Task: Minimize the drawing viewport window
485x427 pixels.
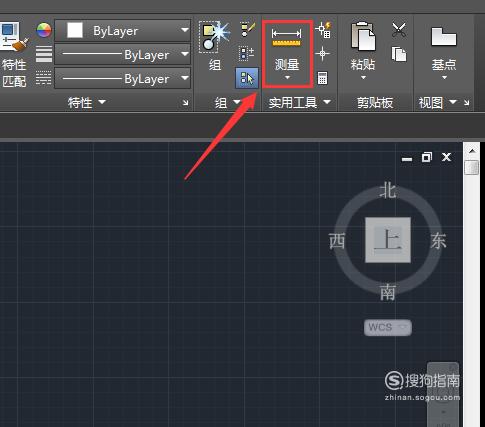Action: pos(407,159)
